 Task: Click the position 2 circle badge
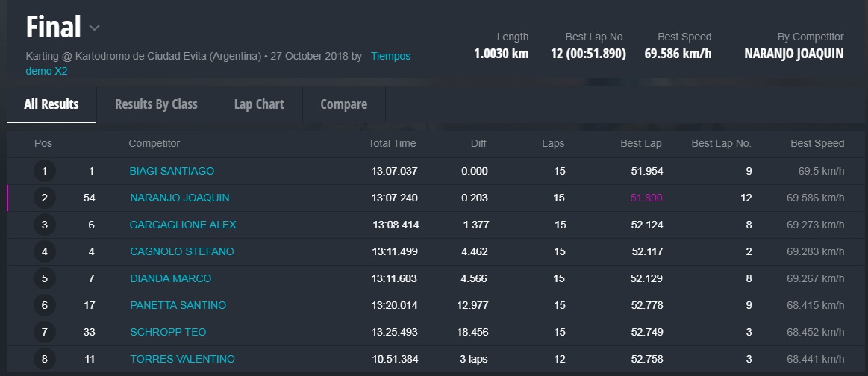point(45,198)
